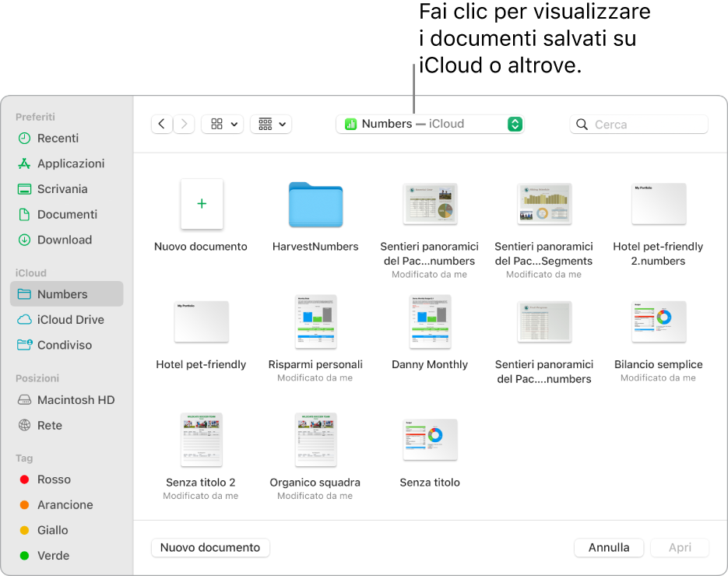Open the Numbers — iCloud location dropdown
The height and width of the screenshot is (576, 728).
[x=431, y=124]
